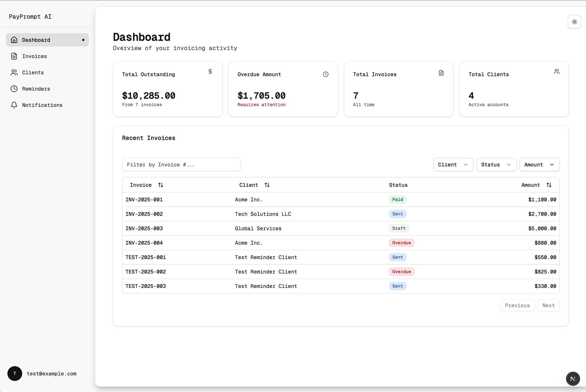Click the clock icon on Overdue Amount card
This screenshot has width=586, height=392.
[326, 74]
